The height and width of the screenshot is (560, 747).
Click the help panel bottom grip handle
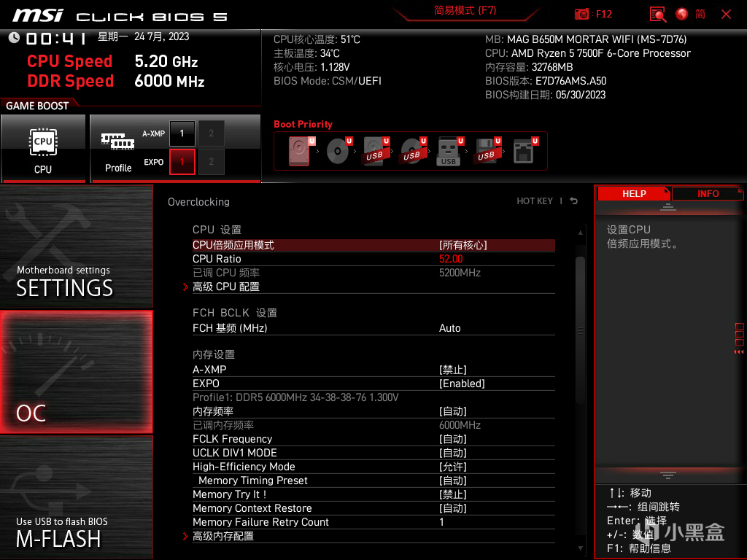click(668, 475)
